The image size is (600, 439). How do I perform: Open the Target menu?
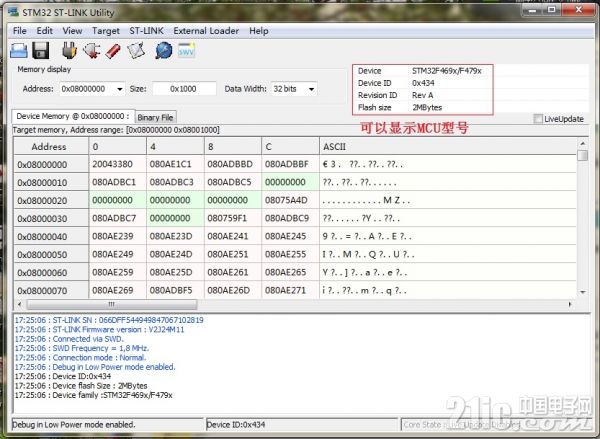[106, 31]
